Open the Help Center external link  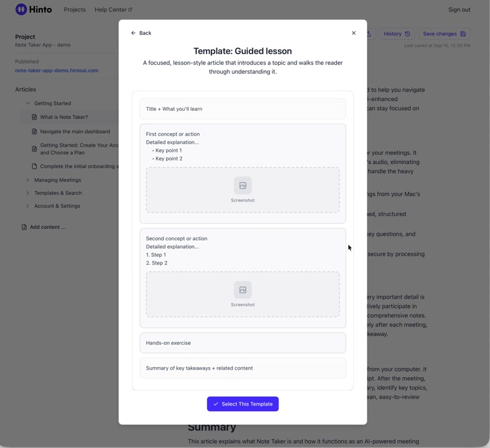tap(113, 10)
